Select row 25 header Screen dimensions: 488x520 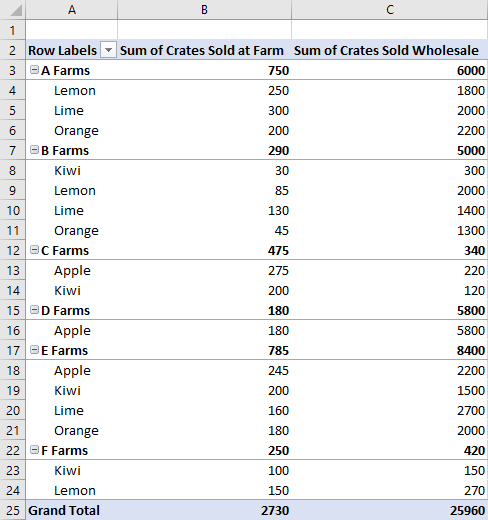[13, 510]
